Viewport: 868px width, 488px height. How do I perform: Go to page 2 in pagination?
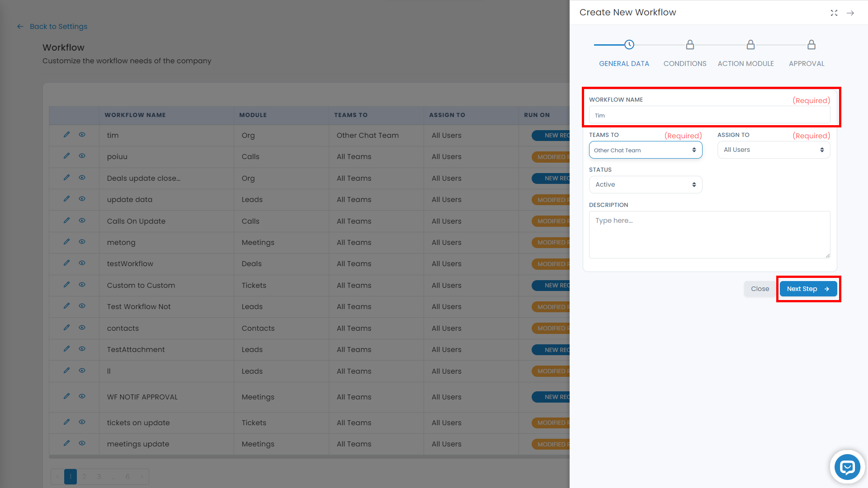pos(84,477)
